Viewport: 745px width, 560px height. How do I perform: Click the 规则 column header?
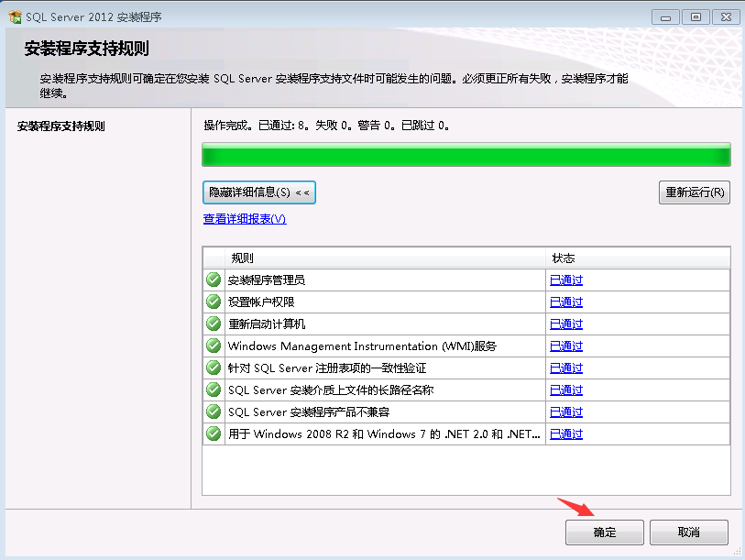[385, 258]
